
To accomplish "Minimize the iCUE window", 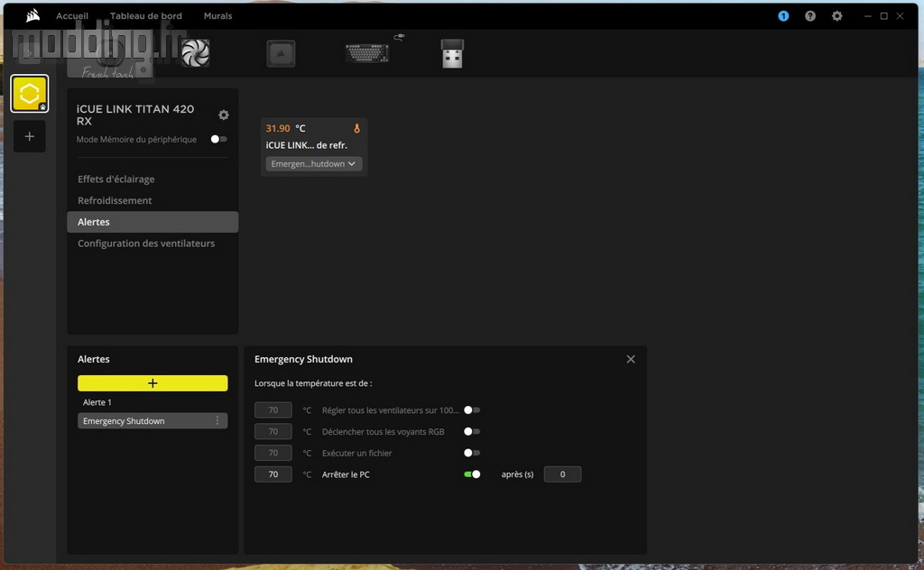I will click(x=867, y=16).
